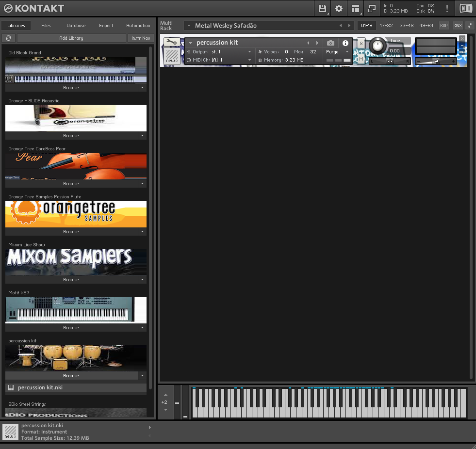
Task: Toggle the KSP multi script editor
Action: 444,26
